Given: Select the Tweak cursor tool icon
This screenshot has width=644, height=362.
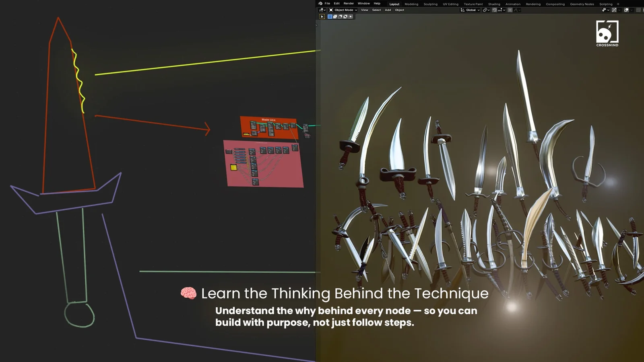Looking at the screenshot, I should point(322,16).
